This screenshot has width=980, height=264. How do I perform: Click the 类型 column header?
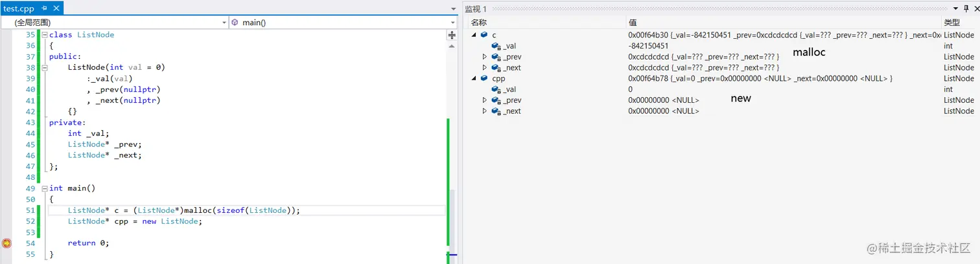pyautogui.click(x=951, y=23)
